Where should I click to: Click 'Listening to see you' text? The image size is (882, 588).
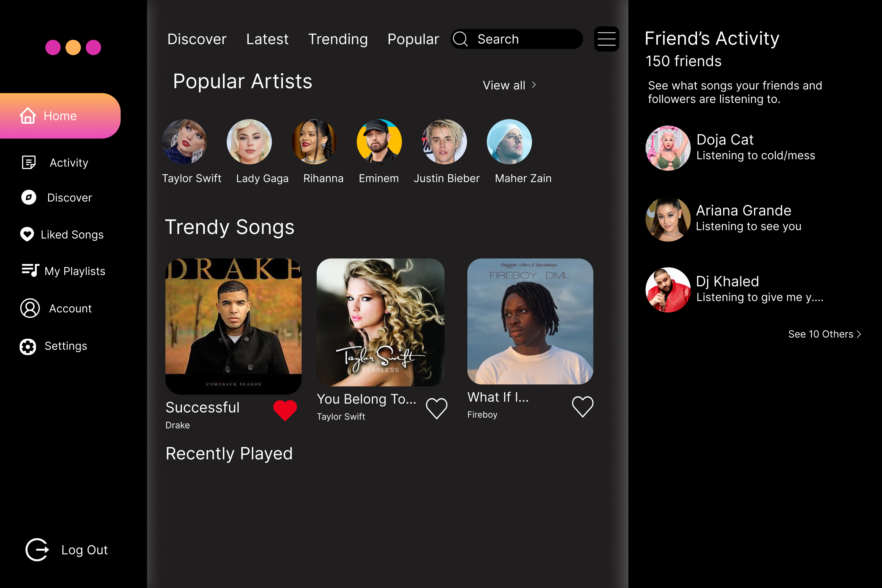(748, 226)
